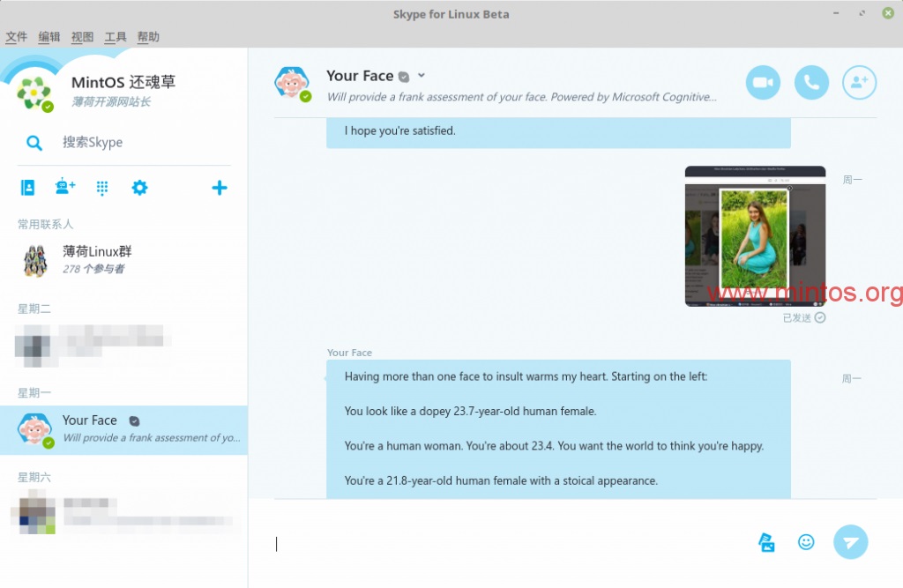Open the 薄荷Linux群 group conversation
This screenshot has width=903, height=588.
point(123,260)
